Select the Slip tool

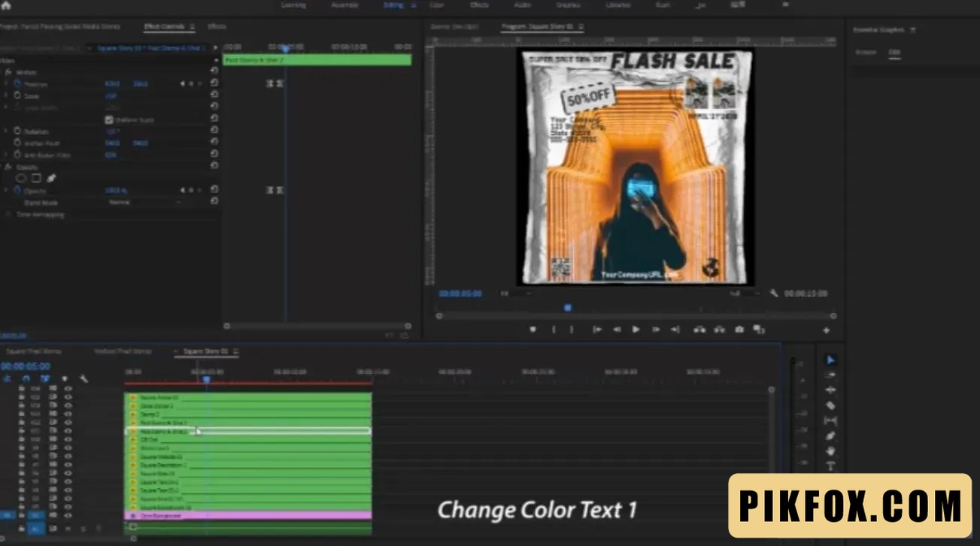point(830,420)
